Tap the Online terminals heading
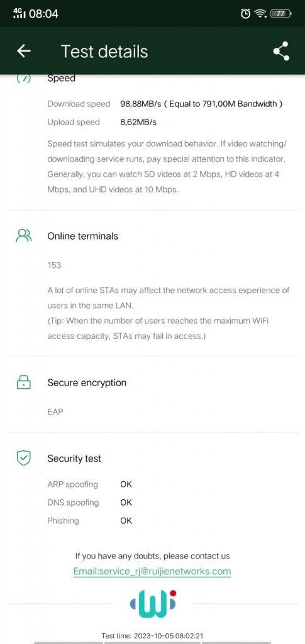The width and height of the screenshot is (305, 644). coord(82,236)
